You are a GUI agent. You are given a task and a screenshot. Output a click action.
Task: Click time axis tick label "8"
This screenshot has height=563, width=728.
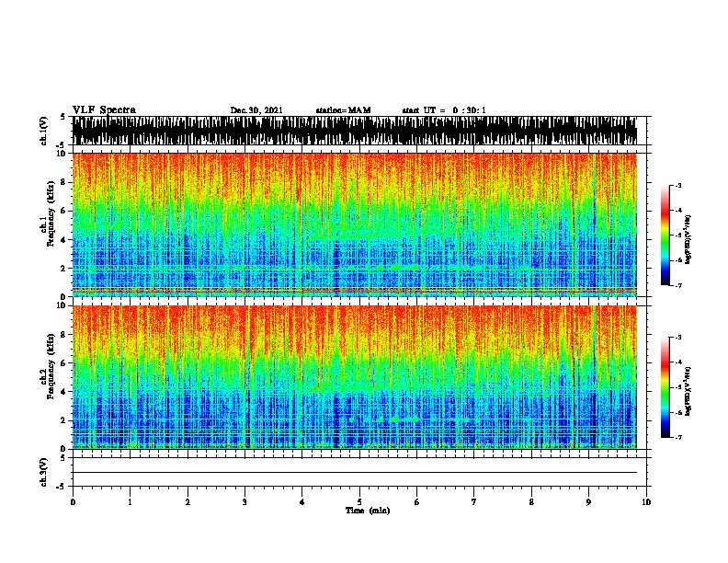[x=531, y=502]
